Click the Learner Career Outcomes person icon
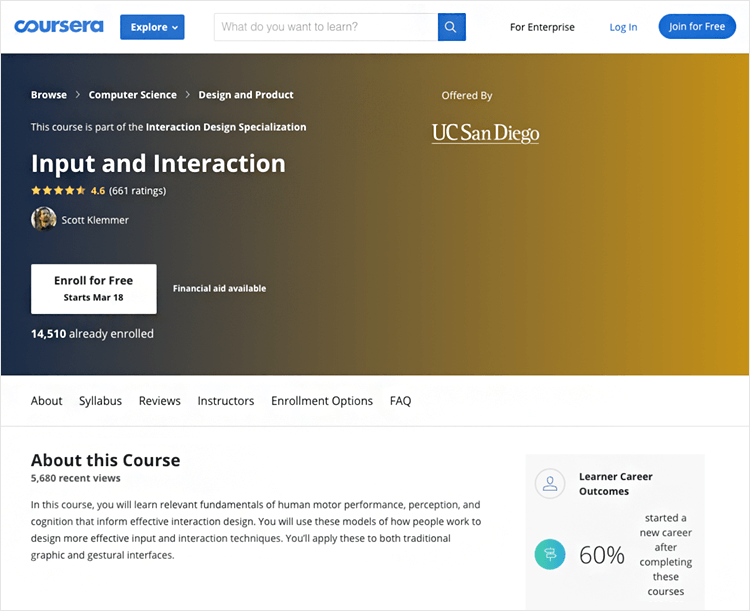This screenshot has width=750, height=611. (x=550, y=483)
